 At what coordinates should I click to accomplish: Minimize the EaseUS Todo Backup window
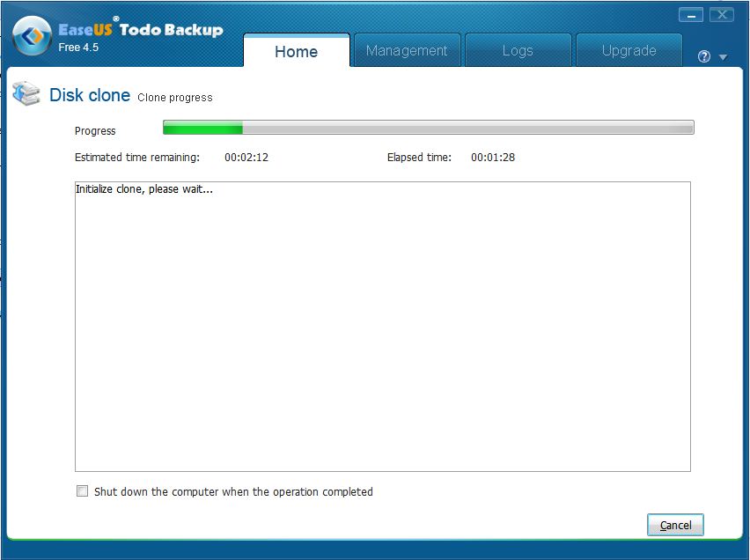tap(691, 15)
